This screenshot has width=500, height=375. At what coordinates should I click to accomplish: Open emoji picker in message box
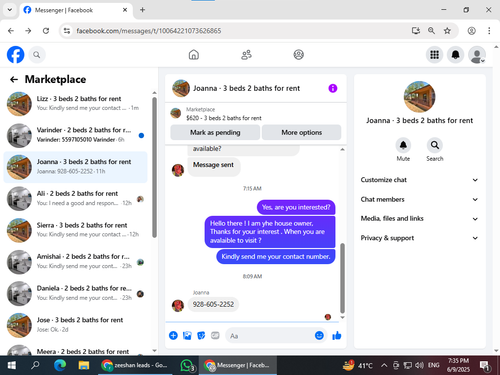point(319,335)
